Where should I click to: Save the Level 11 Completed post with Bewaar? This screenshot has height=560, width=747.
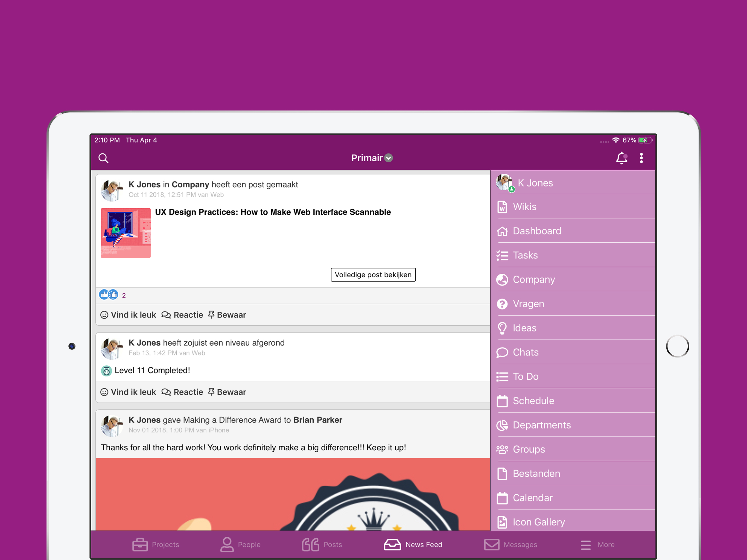click(227, 392)
